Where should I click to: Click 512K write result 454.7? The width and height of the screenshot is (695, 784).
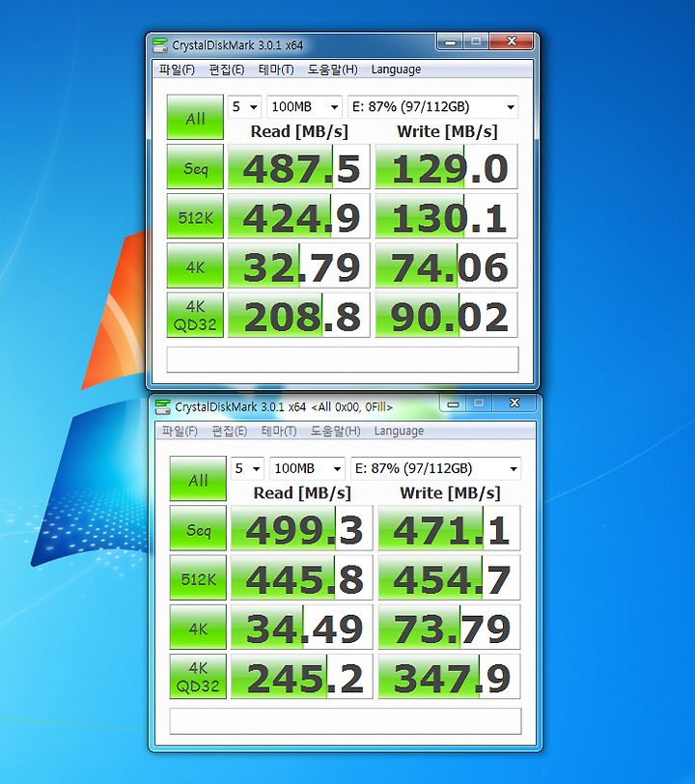point(450,577)
